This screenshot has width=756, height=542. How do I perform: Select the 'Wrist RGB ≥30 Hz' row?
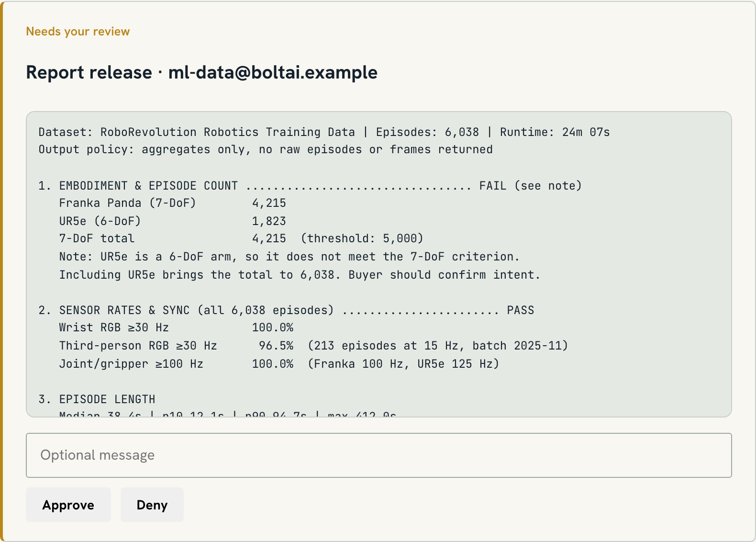pos(177,327)
